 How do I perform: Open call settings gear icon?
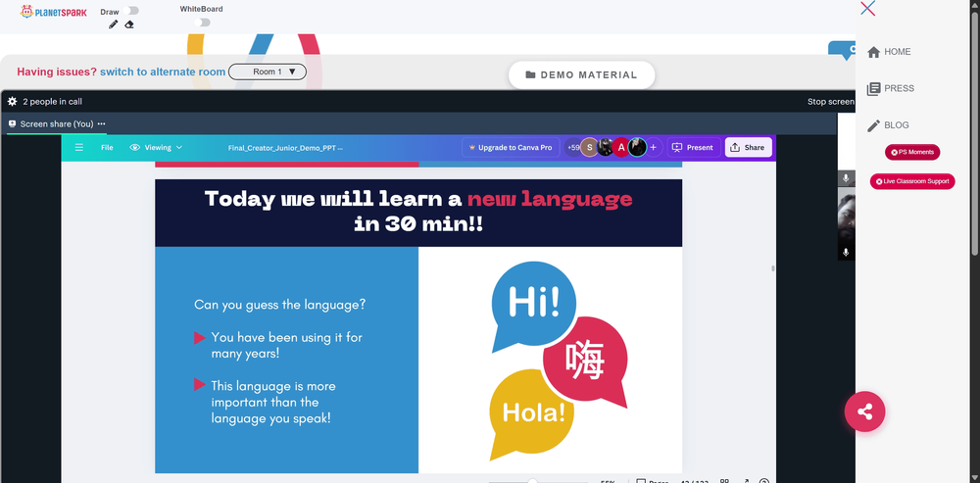pyautogui.click(x=12, y=101)
